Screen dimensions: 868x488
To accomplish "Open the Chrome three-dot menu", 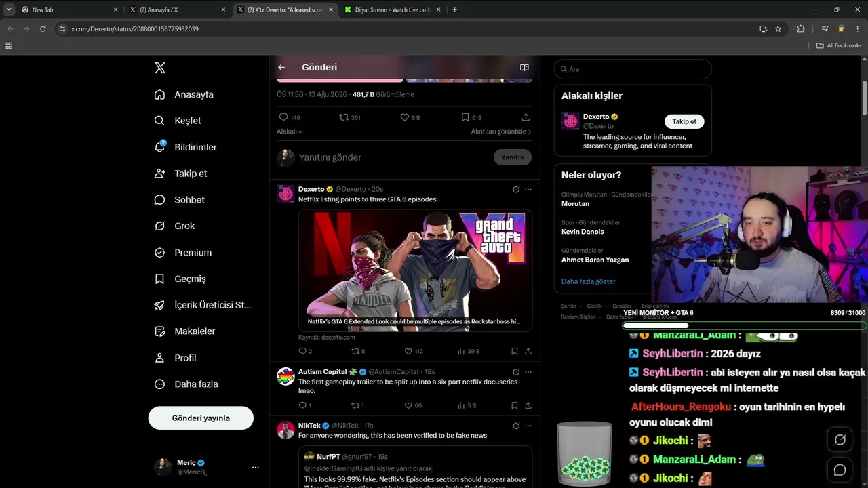I will pos(858,29).
